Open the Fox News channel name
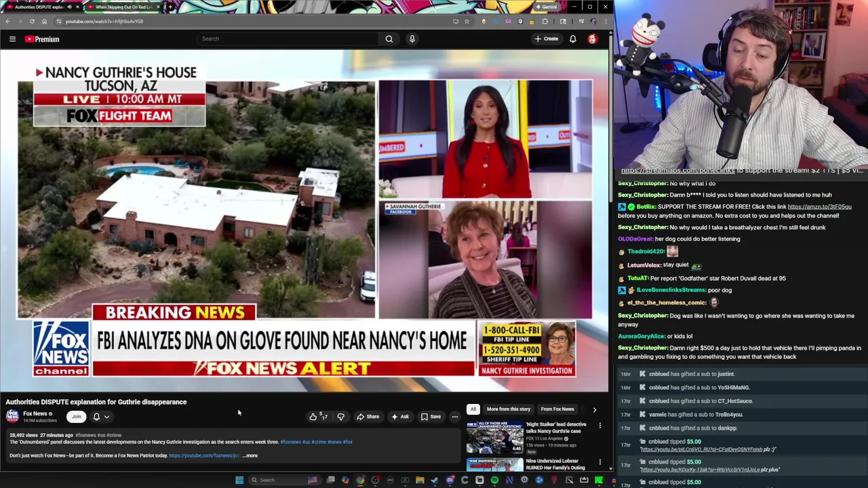 (x=35, y=413)
